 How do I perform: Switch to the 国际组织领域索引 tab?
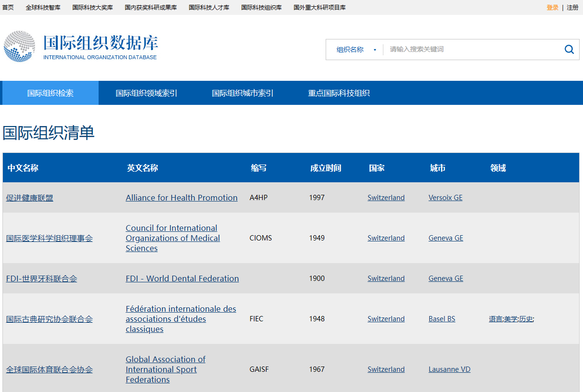click(146, 93)
